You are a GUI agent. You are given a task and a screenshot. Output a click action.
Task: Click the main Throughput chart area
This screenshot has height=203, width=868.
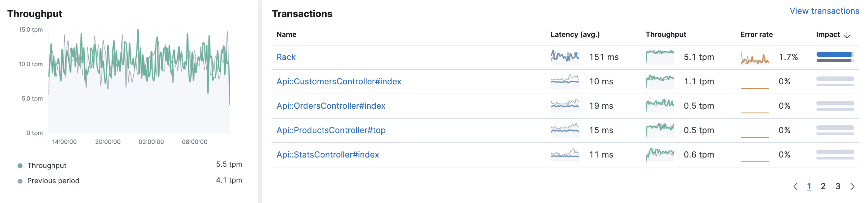tap(139, 81)
